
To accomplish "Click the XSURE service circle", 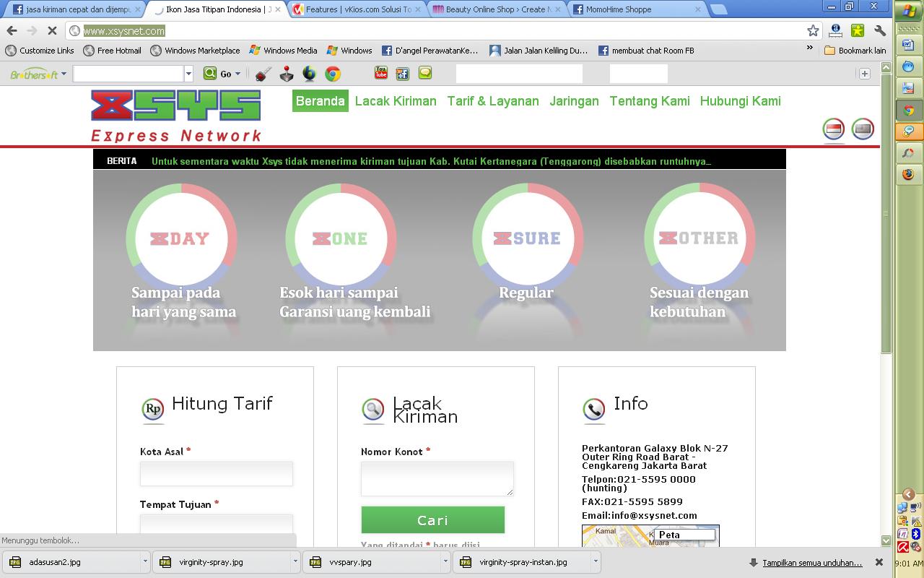I will 528,238.
